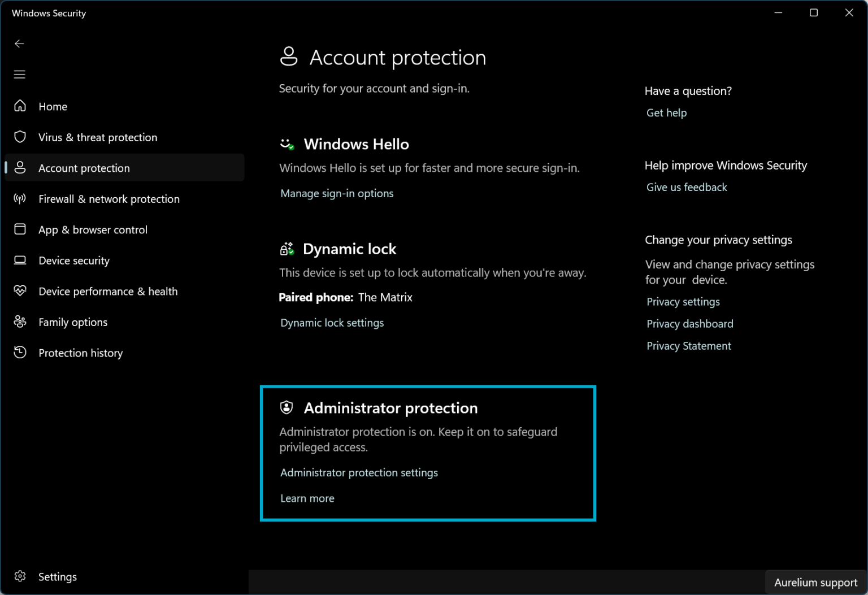Click the back arrow at top left
This screenshot has width=868, height=595.
click(19, 44)
